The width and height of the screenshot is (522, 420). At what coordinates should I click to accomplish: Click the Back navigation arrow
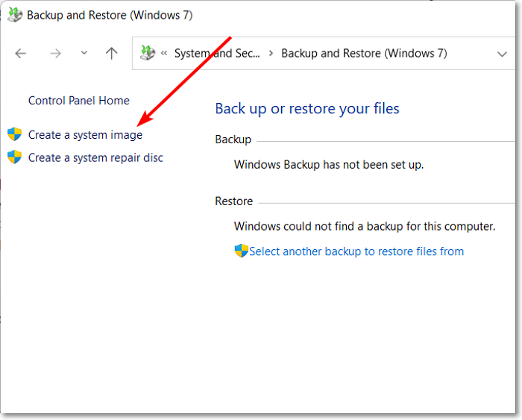pos(21,53)
